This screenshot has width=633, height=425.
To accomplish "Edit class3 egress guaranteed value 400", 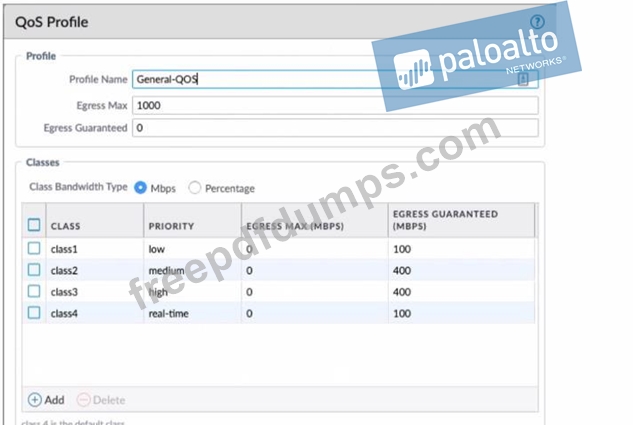I will click(x=458, y=291).
